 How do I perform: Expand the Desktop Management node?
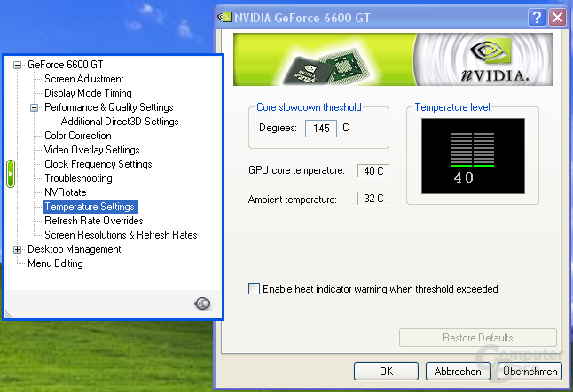coord(17,249)
